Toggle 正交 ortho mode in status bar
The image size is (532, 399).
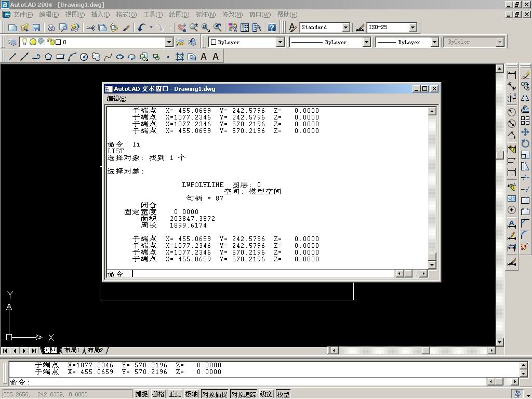(175, 394)
